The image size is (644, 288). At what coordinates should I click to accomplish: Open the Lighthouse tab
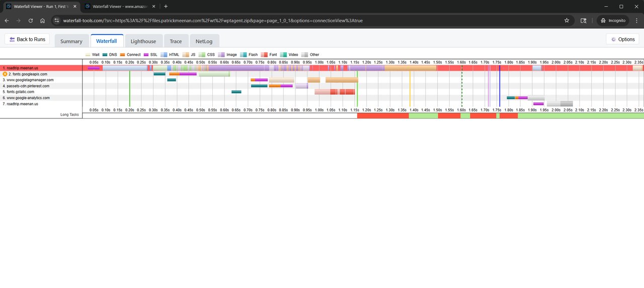click(143, 41)
